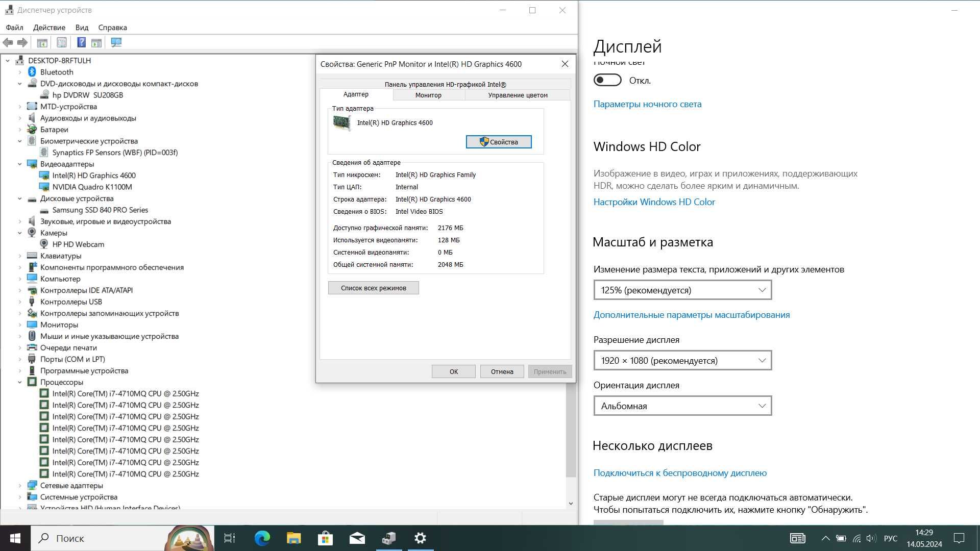The width and height of the screenshot is (980, 551).
Task: Switch to the Монитор tab
Action: (428, 95)
